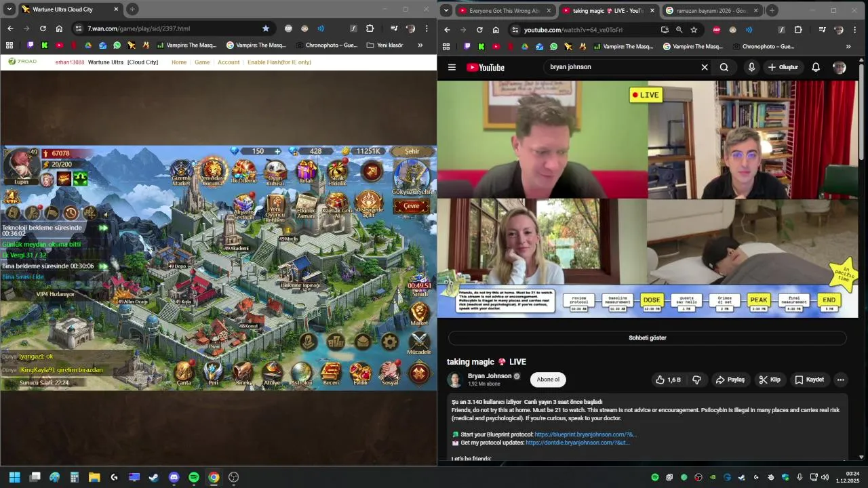Open the Peri icon in bottom bar
868x488 pixels.
point(214,373)
